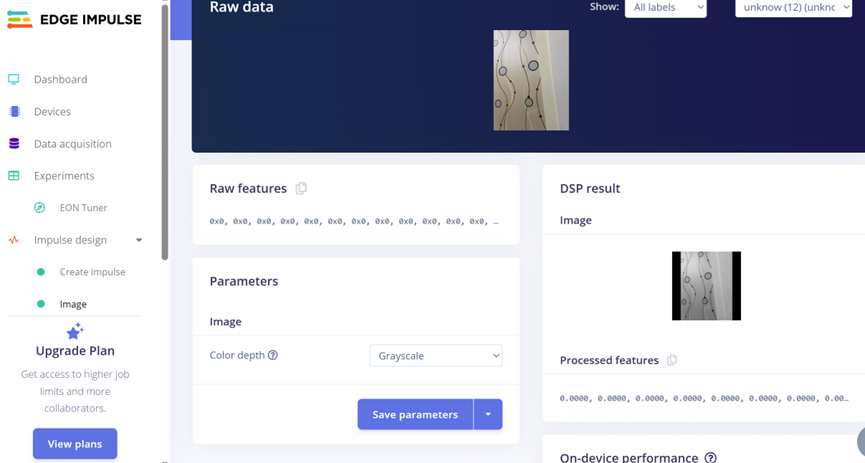This screenshot has height=463, width=865.
Task: Click the Color depth help icon
Action: 273,355
